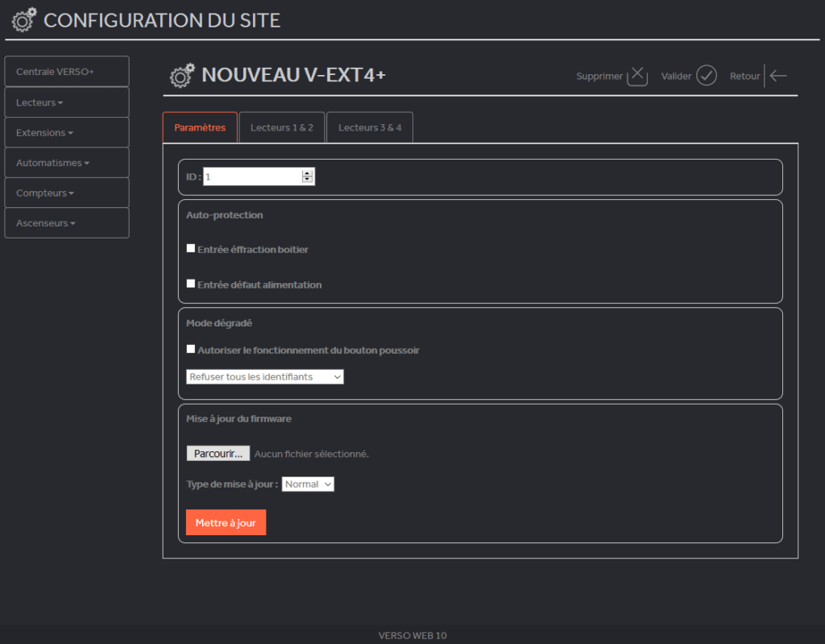Expand the Compteurs sidebar menu
Viewport: 825px width, 644px height.
pyautogui.click(x=67, y=193)
